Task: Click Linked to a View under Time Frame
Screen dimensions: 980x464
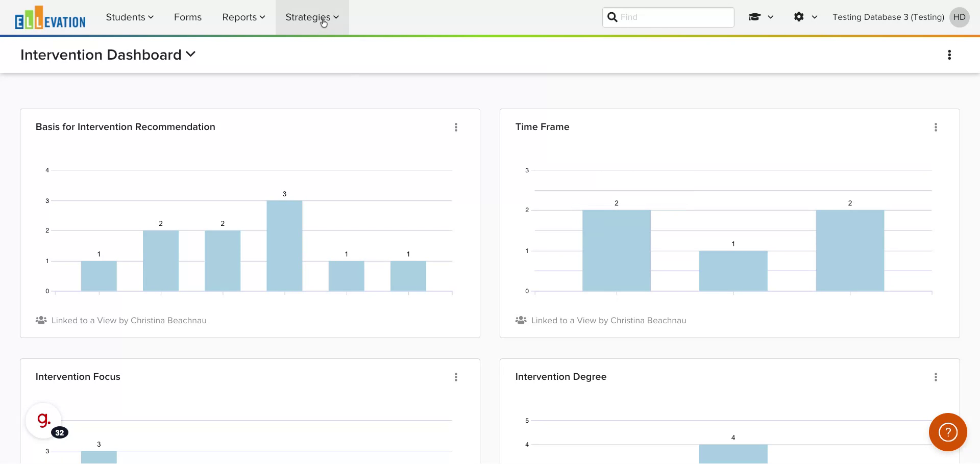Action: [608, 321]
